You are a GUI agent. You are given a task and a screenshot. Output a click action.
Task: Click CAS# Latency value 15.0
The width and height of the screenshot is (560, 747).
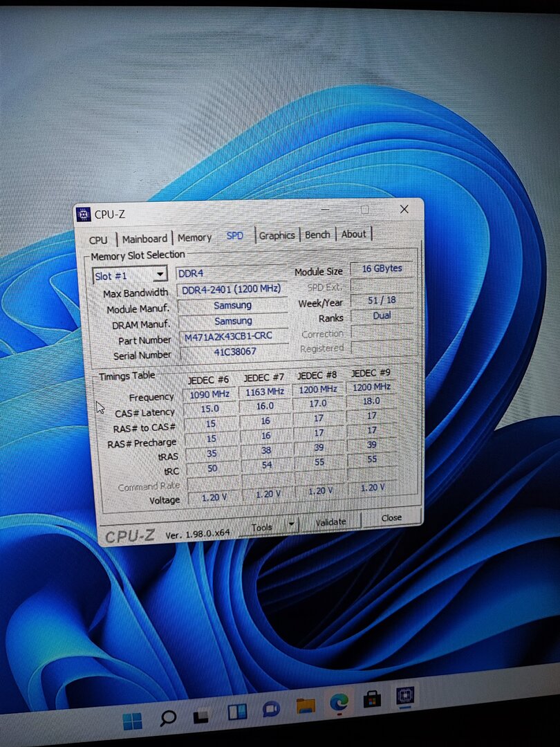210,409
